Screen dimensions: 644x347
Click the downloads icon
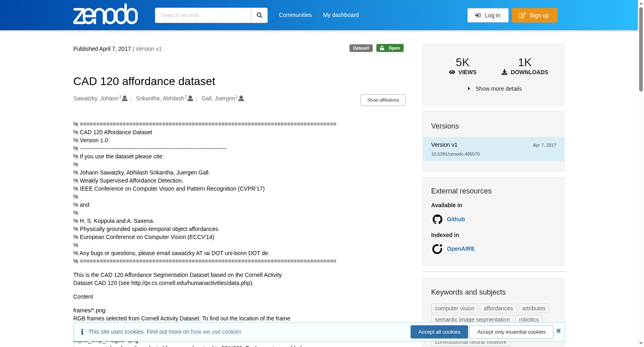tap(504, 72)
